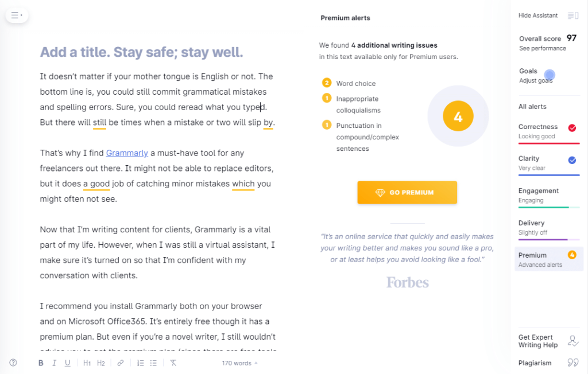Hide the Assistant panel

[548, 15]
